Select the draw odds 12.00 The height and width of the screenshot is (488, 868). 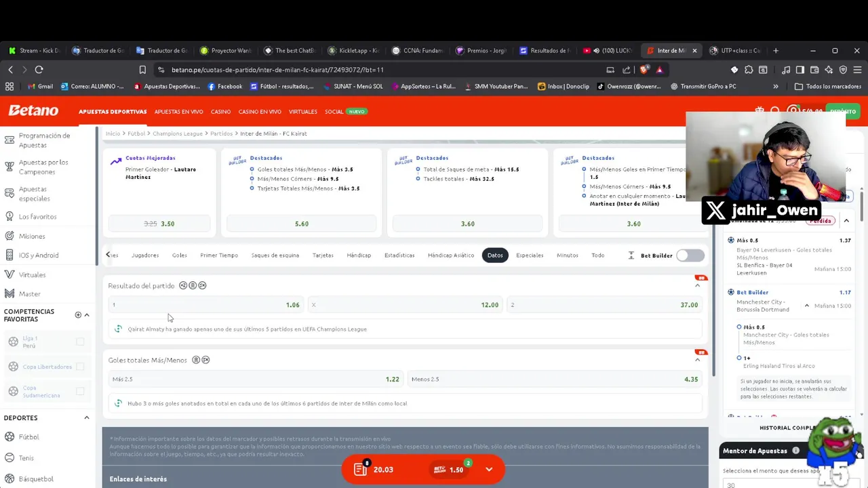click(406, 305)
